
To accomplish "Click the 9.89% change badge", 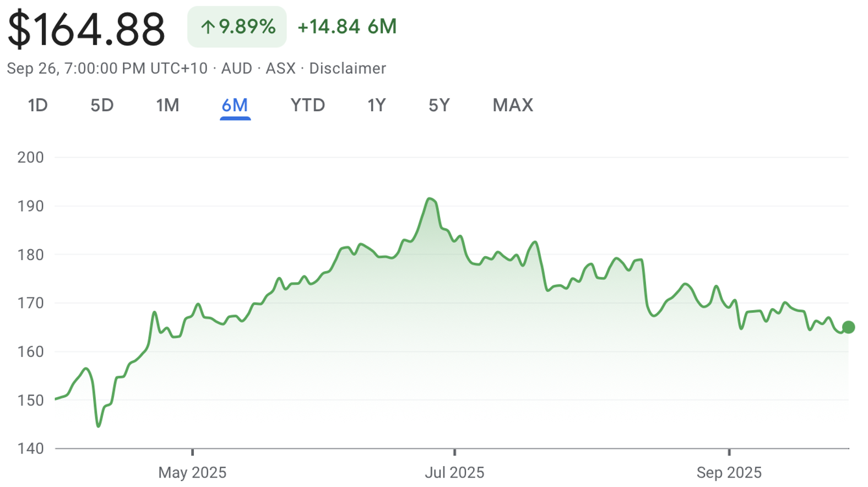I will pos(237,27).
